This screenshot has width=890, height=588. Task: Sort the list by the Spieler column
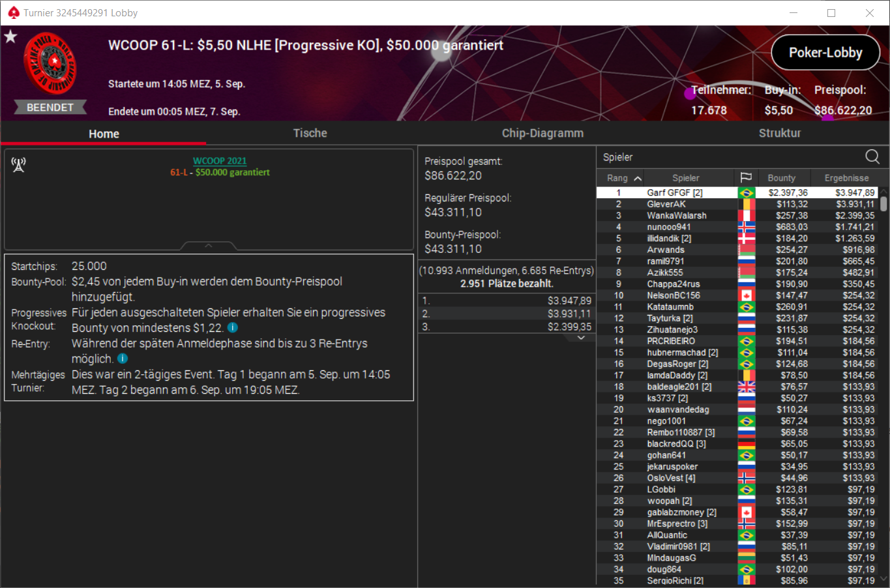686,178
